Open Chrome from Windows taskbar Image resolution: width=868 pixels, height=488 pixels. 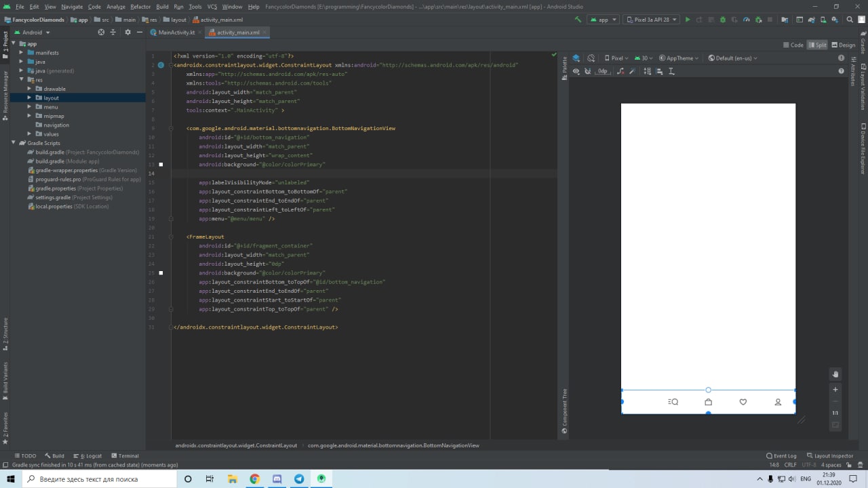[x=254, y=479]
